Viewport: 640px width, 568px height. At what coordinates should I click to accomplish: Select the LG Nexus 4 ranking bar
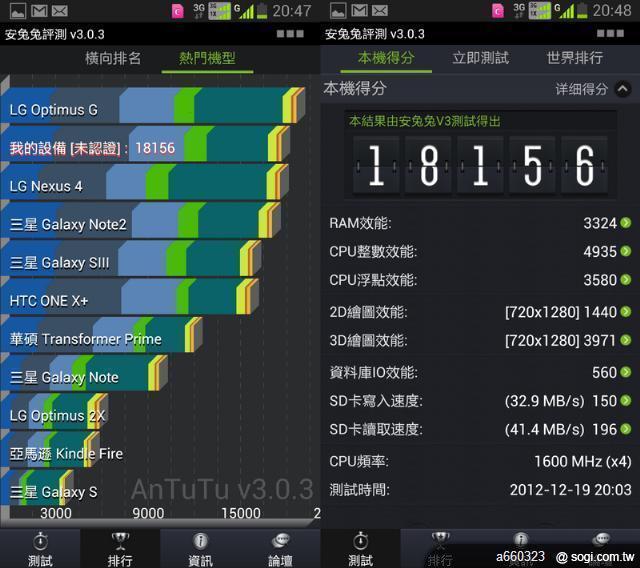[144, 182]
